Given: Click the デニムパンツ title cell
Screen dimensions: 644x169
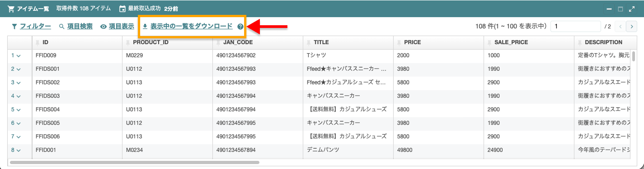Looking at the screenshot, I should click(348, 150).
